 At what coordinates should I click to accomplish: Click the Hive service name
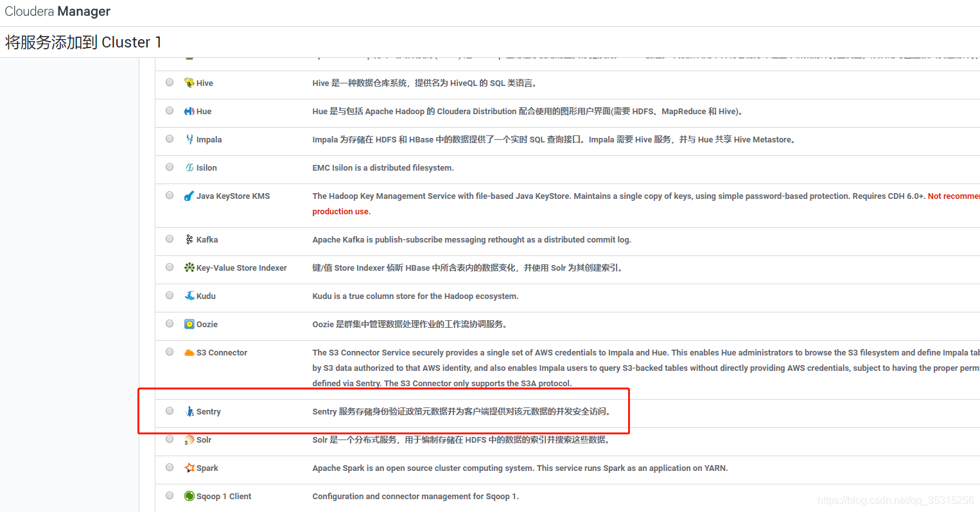[x=205, y=83]
